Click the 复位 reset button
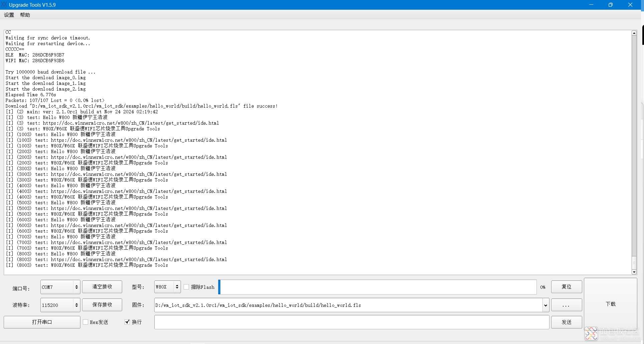Viewport: 644px width, 344px height. pos(567,286)
